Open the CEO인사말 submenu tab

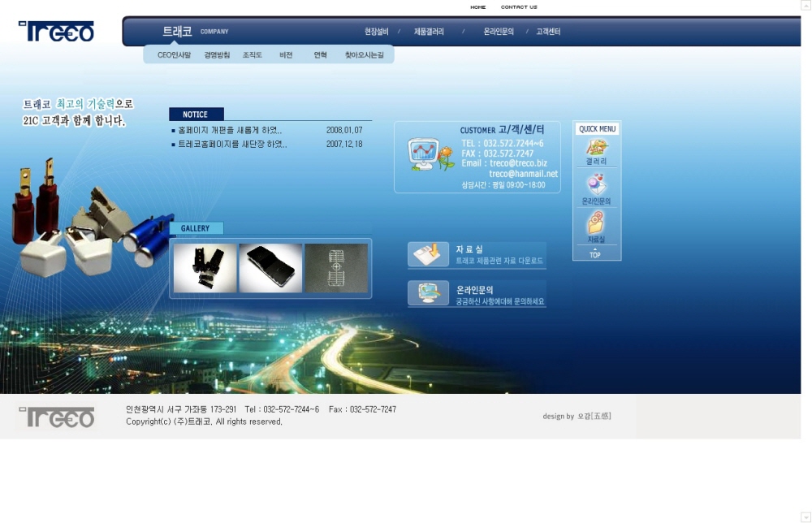click(174, 55)
